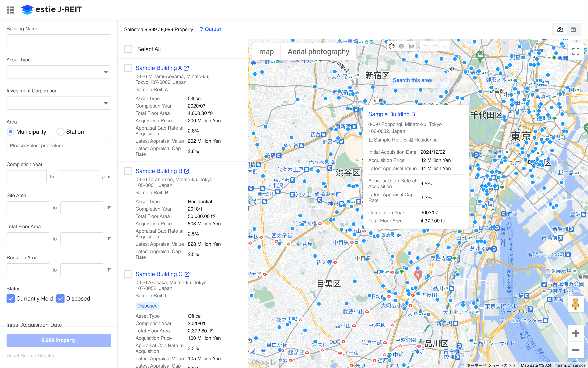Click the 9,999 Property search button
The image size is (588, 368).
pos(59,340)
